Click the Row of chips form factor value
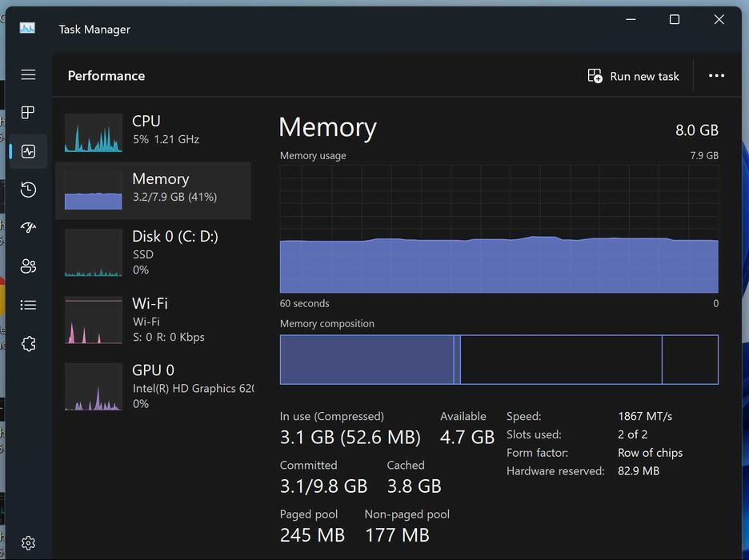 tap(650, 453)
